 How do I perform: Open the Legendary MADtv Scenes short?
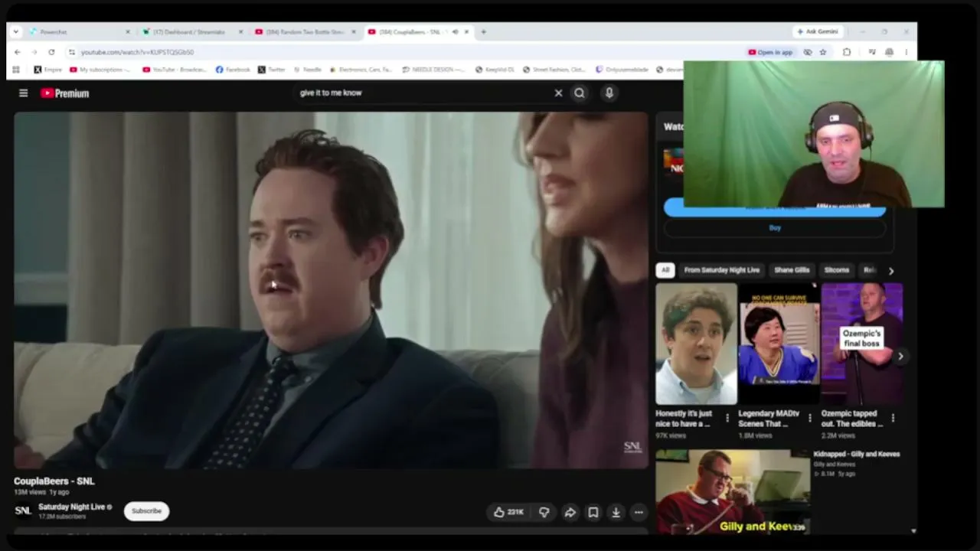[779, 344]
